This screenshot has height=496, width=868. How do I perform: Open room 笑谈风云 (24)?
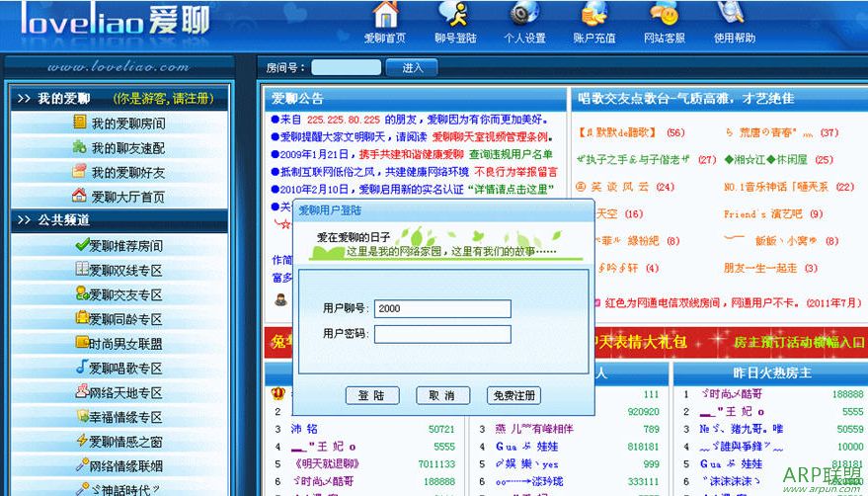625,187
